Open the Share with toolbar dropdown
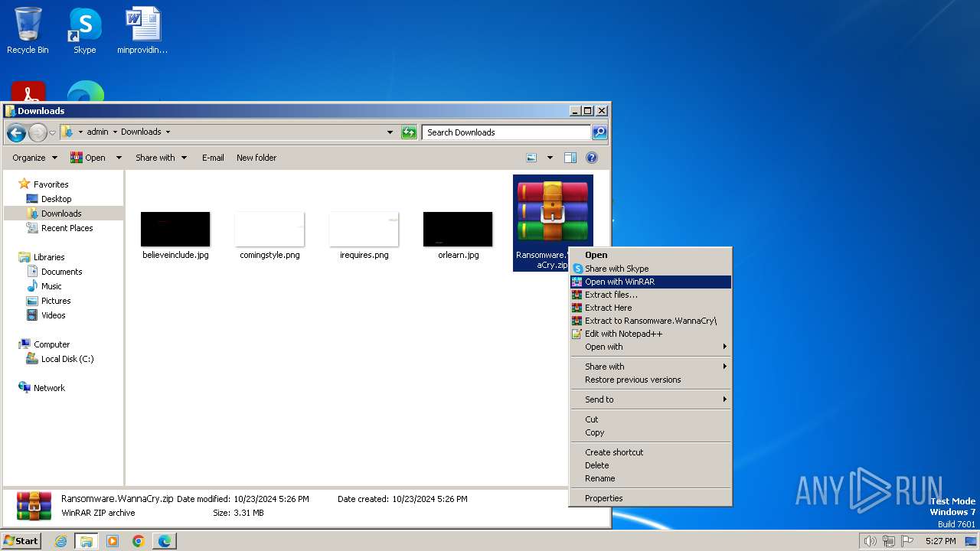980x551 pixels. 161,158
